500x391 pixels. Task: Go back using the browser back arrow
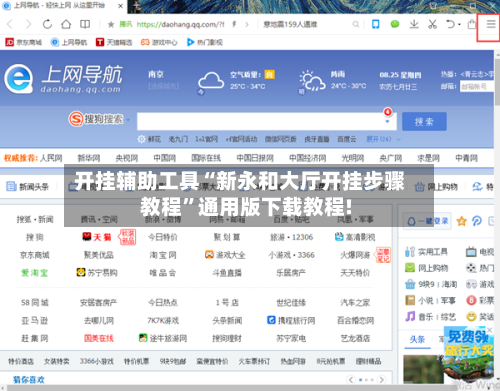[10, 24]
